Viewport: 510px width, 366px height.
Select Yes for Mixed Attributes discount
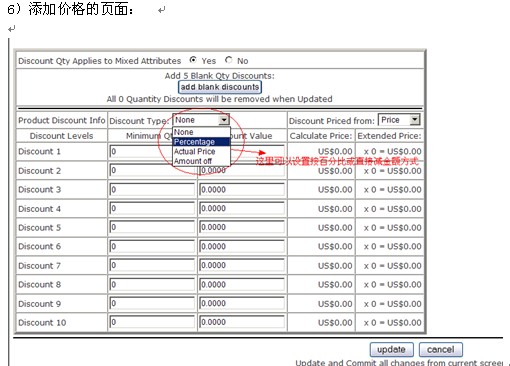point(193,60)
